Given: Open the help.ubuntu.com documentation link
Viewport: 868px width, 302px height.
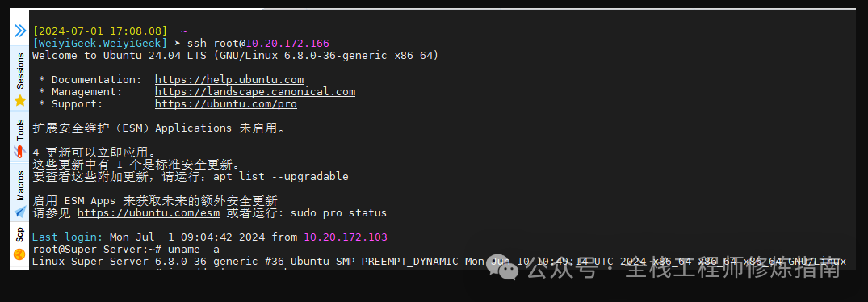Looking at the screenshot, I should click(x=229, y=80).
